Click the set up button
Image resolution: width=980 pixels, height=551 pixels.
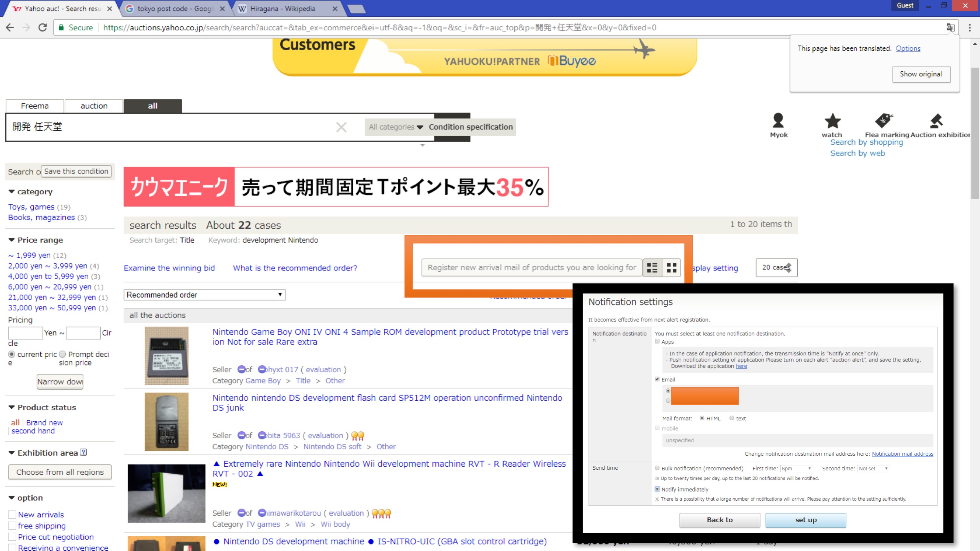pos(806,520)
